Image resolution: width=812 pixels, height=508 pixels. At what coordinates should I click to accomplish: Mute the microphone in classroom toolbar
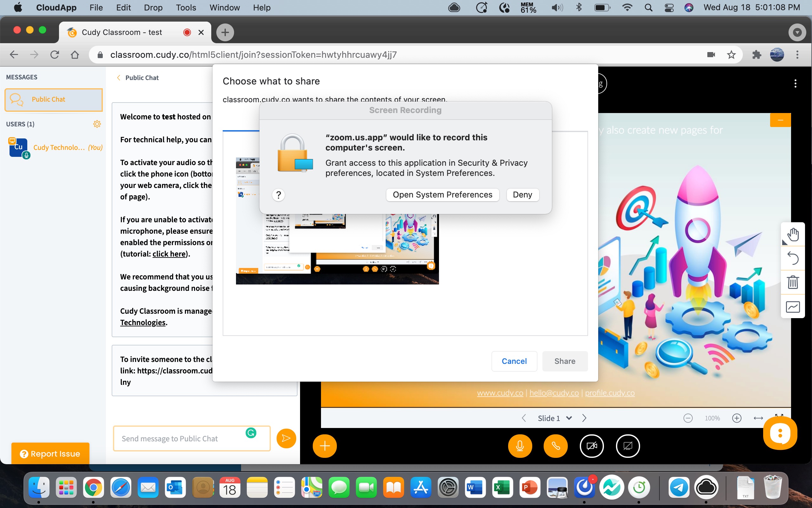(520, 446)
